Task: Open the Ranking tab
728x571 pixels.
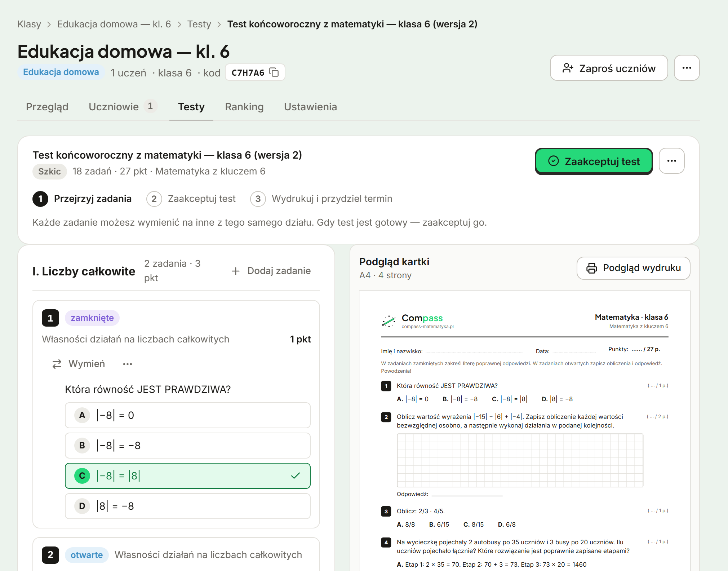Action: [x=244, y=107]
